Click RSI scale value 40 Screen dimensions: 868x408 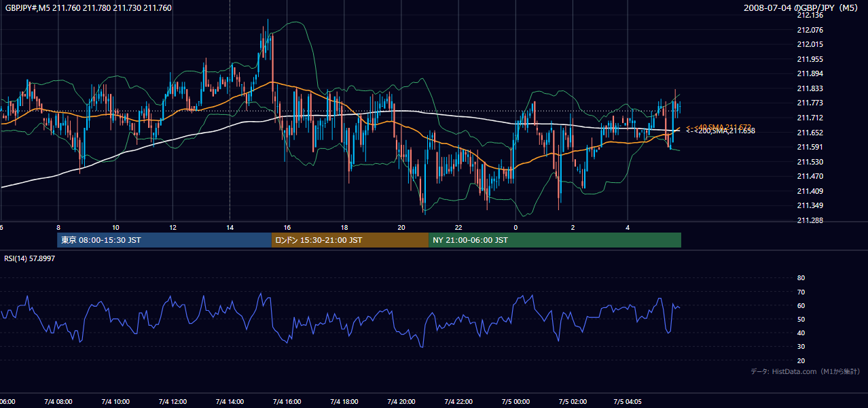click(x=801, y=333)
